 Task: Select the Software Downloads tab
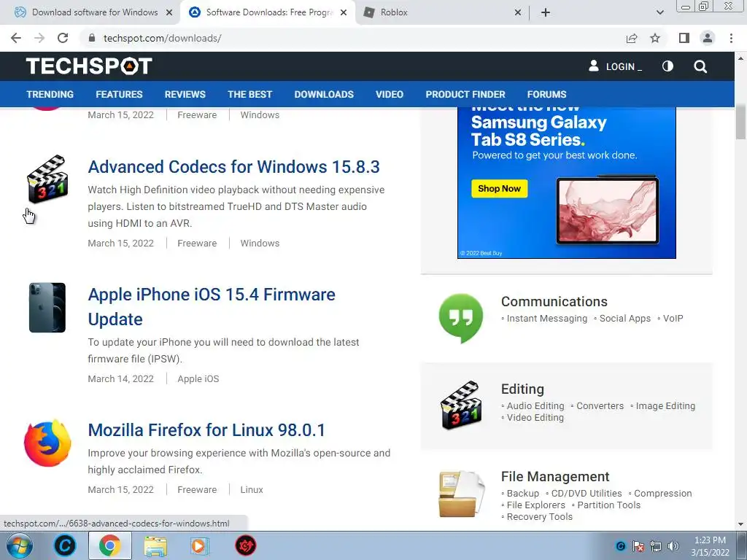point(268,12)
